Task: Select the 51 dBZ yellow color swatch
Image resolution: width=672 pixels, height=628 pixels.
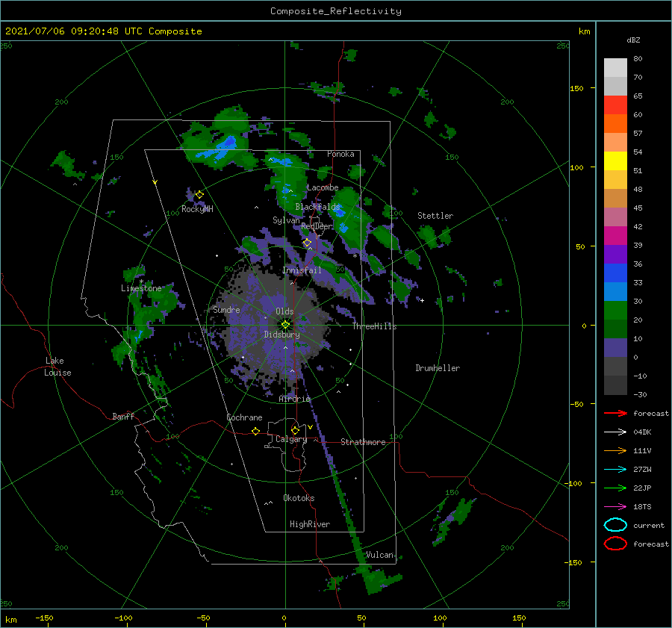Action: (x=615, y=161)
